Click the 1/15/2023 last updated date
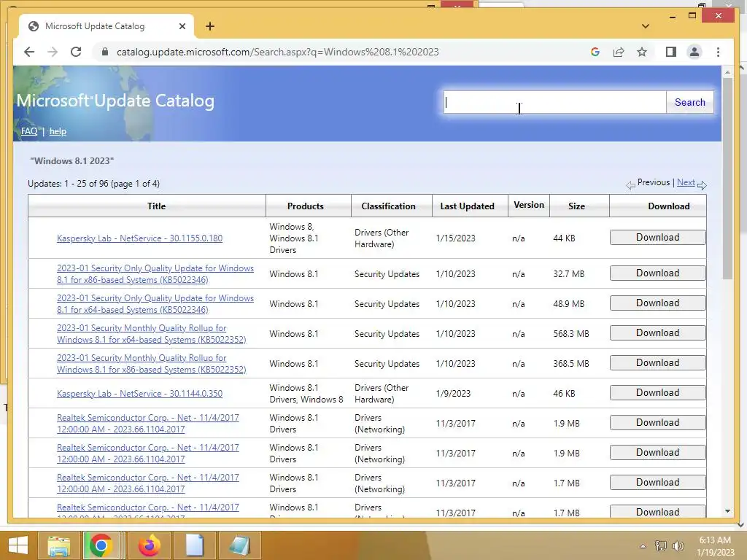 pyautogui.click(x=455, y=238)
